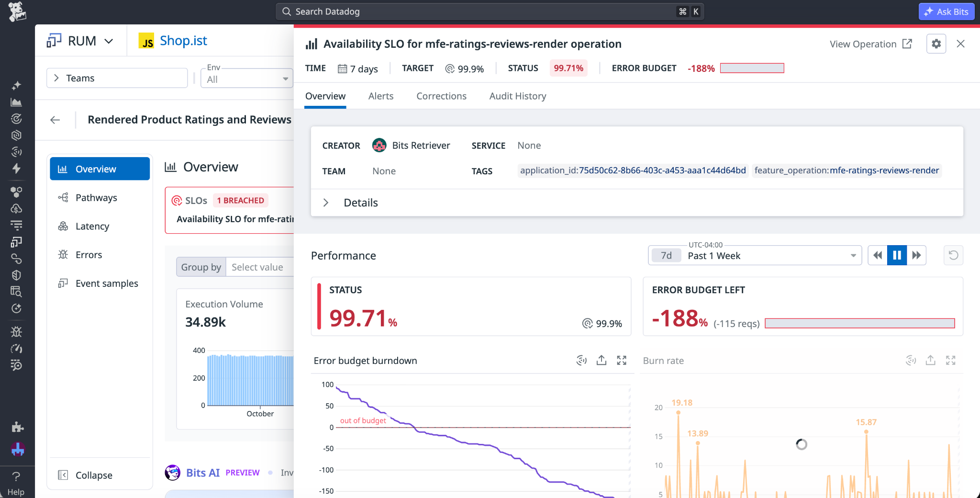Screen dimensions: 980x498
Task: Open Errors in the side menu
Action: [100, 255]
